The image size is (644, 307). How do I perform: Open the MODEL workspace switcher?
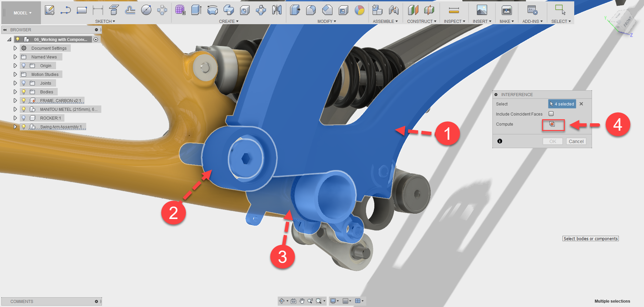point(21,13)
